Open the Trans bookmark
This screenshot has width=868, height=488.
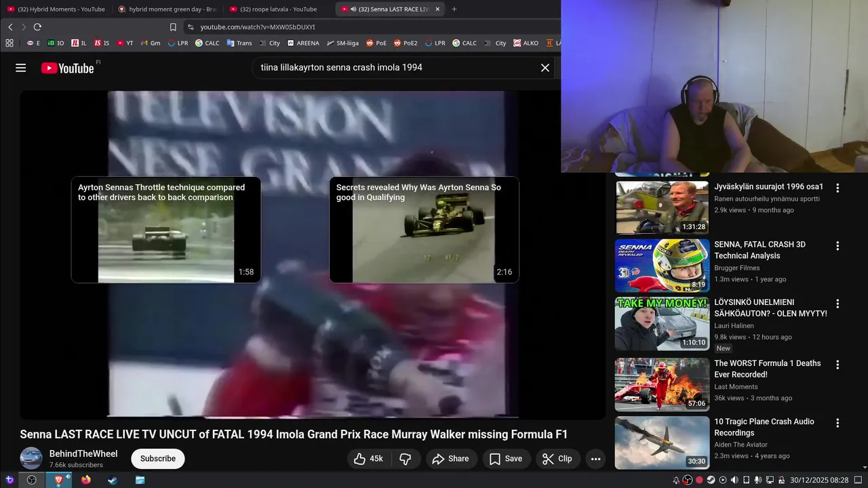(x=239, y=43)
